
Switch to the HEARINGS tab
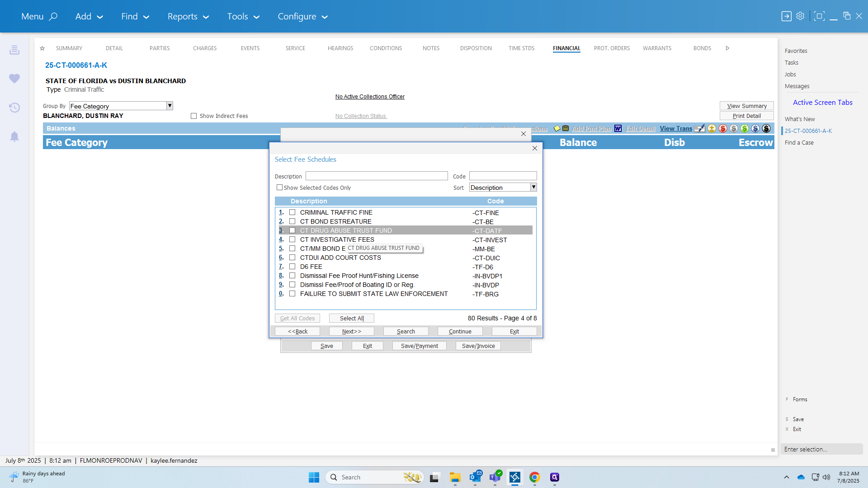340,48
